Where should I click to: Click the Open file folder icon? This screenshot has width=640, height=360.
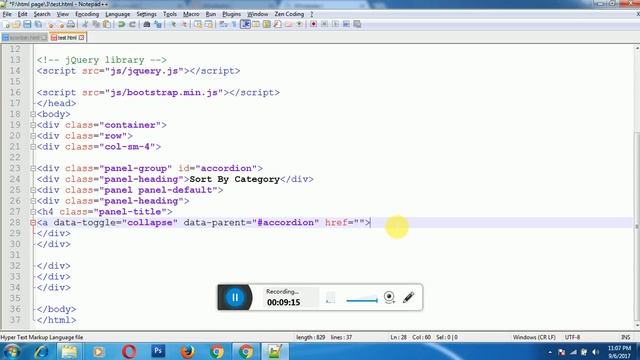click(x=16, y=24)
